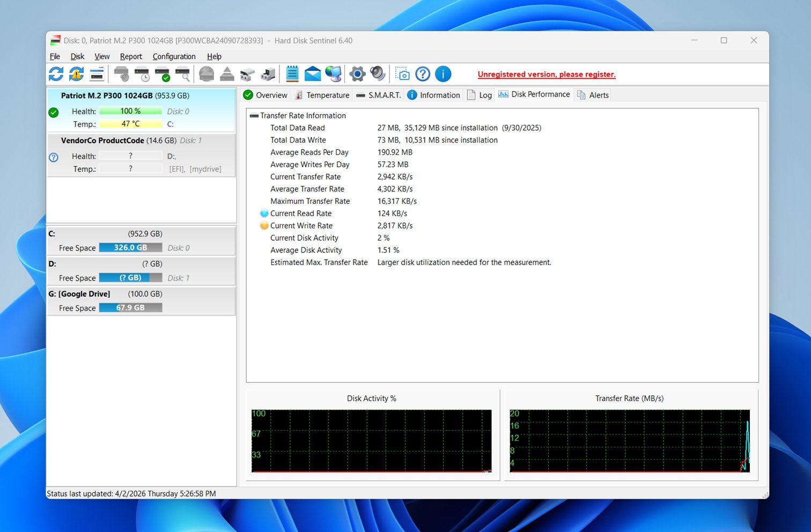Click the Unregistered version, please register link
Screen dimensions: 811x532
point(546,74)
